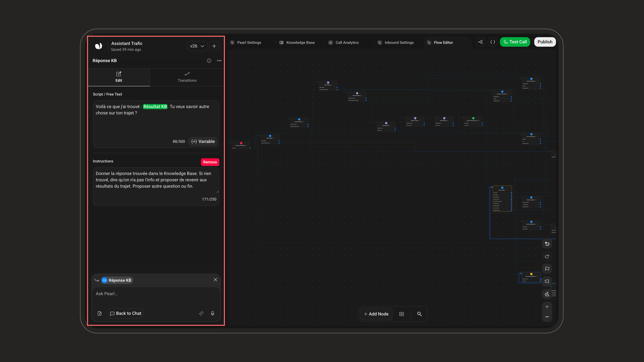Attach a file in Pearl chat
The width and height of the screenshot is (644, 362).
pos(99,313)
